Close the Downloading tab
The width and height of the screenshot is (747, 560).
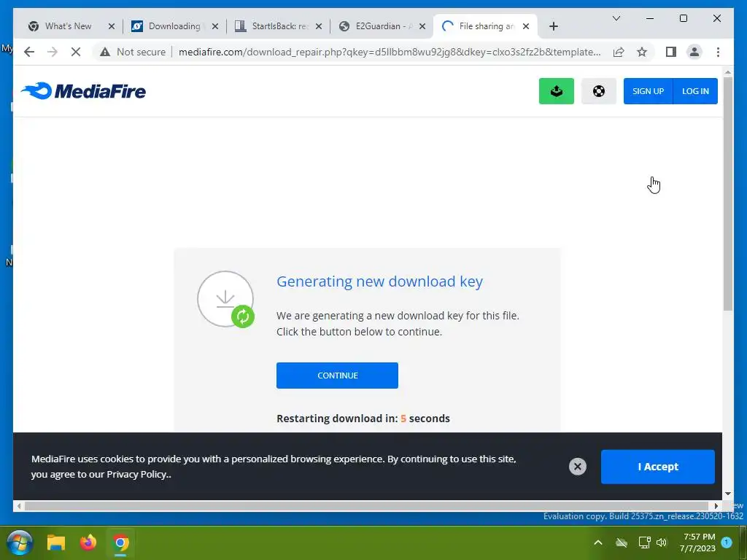pos(215,26)
